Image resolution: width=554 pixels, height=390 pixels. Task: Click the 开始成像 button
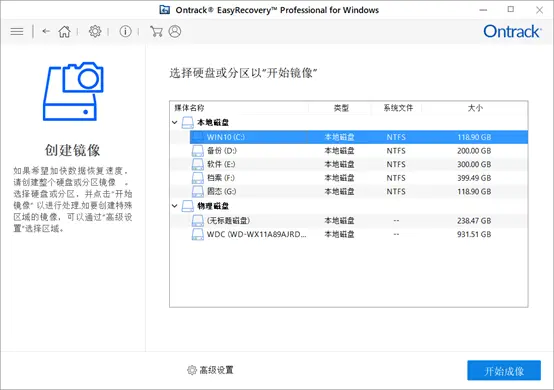coord(504,371)
